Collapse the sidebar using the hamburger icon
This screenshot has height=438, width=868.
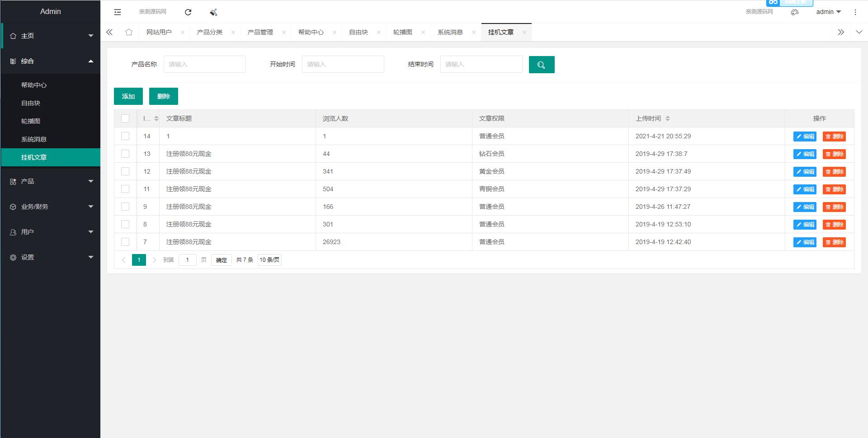point(117,12)
